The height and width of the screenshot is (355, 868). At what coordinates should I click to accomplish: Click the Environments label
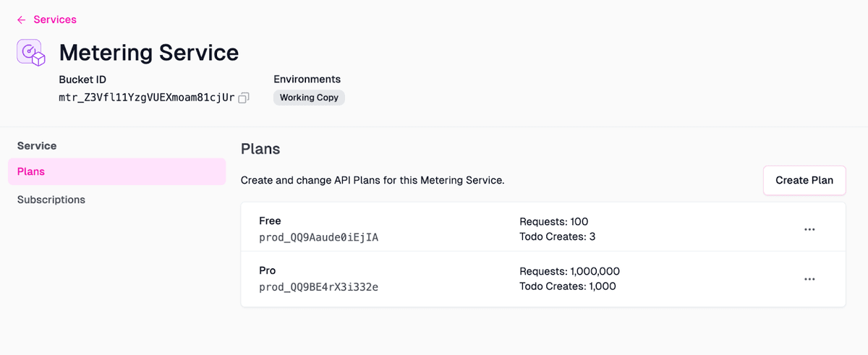pyautogui.click(x=307, y=80)
